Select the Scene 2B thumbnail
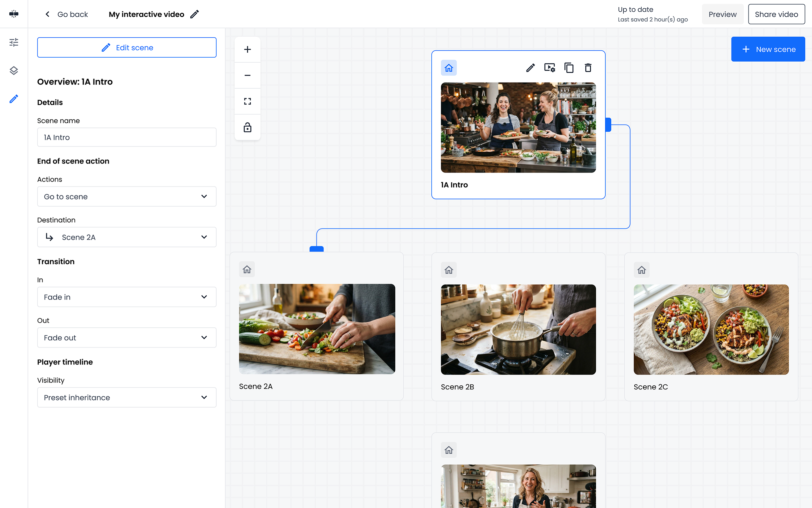This screenshot has height=508, width=812. point(518,329)
